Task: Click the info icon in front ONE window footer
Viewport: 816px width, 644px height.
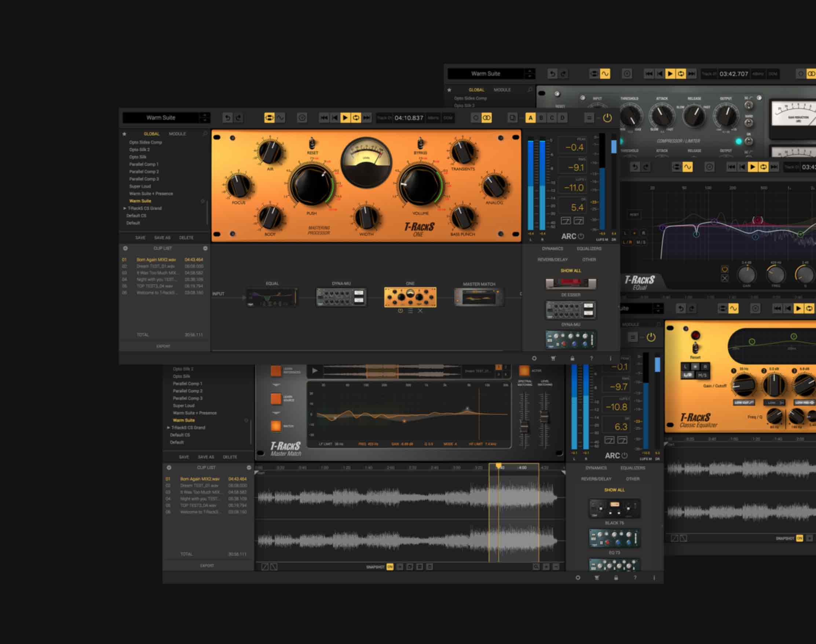Action: [611, 358]
